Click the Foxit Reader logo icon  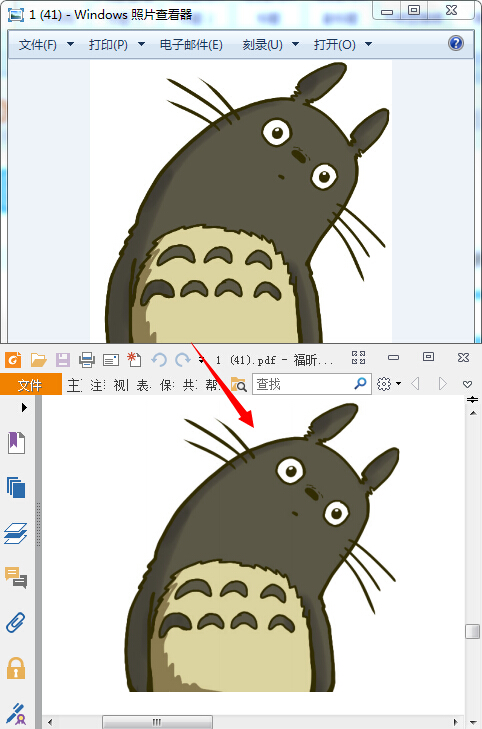click(13, 359)
